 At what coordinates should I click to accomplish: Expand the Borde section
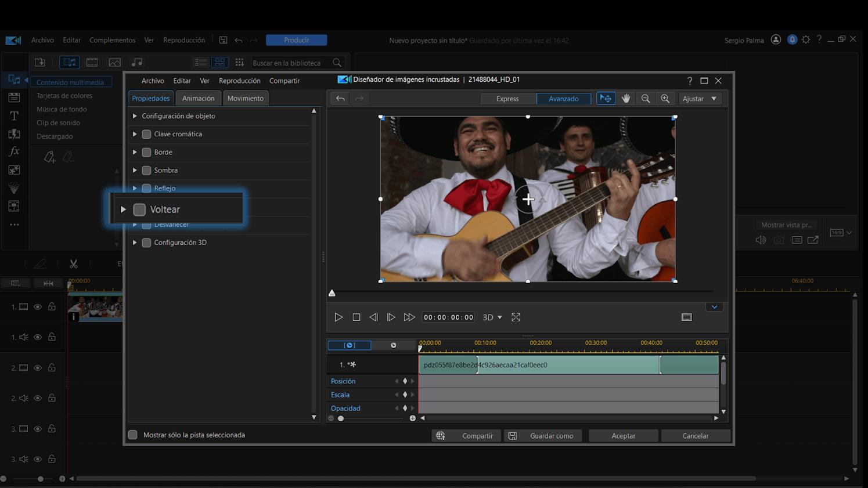click(x=135, y=152)
